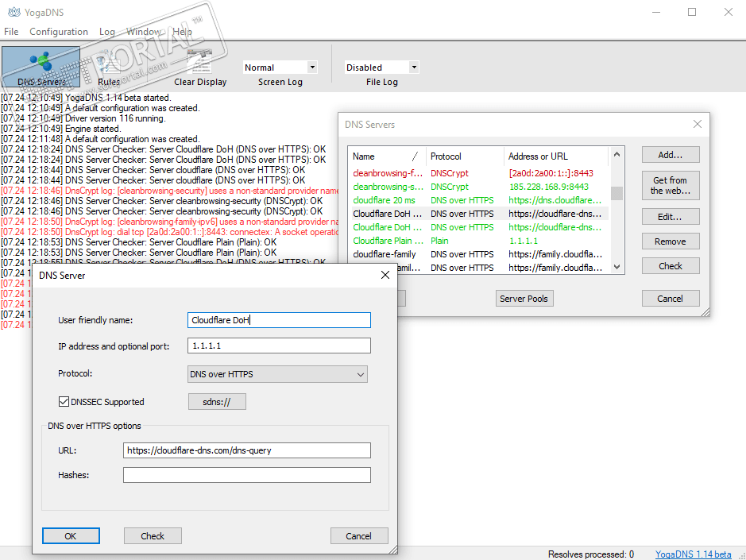Click Add... in DNS Servers window
Screen dimensions: 746x560
coord(671,155)
